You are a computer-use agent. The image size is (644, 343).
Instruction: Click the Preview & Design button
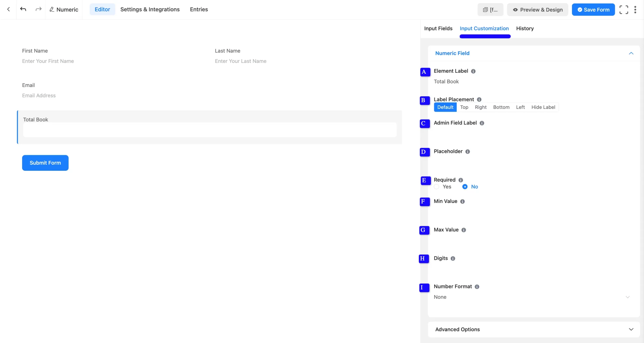coord(538,10)
